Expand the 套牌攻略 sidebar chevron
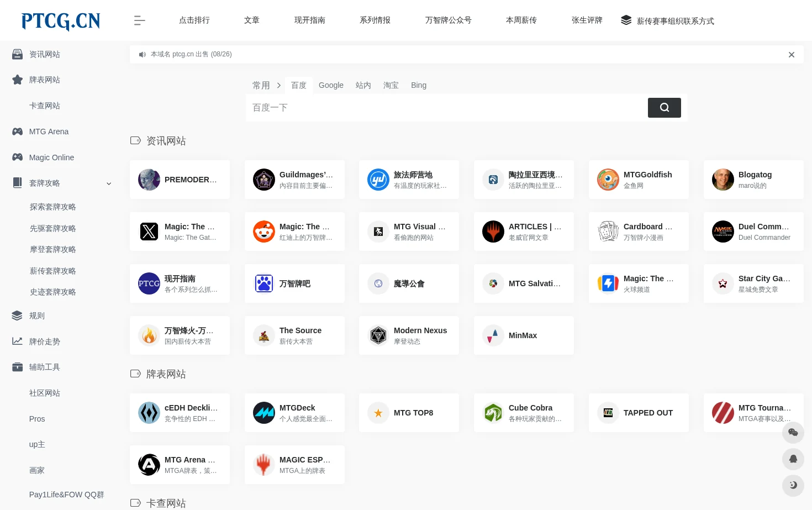 click(x=109, y=183)
